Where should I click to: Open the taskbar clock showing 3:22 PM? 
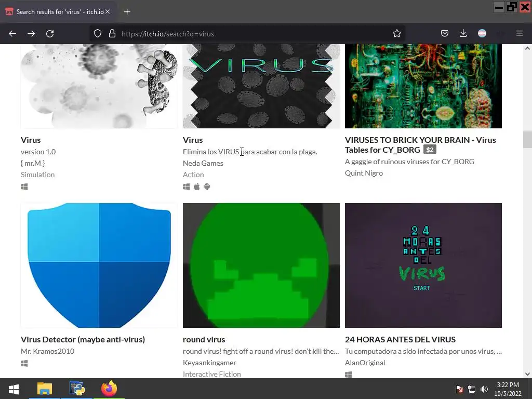(x=508, y=389)
